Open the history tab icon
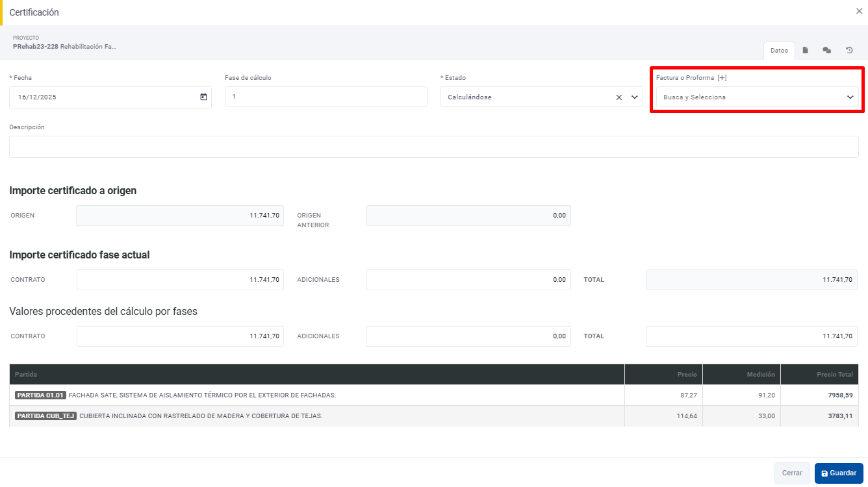 coord(849,51)
